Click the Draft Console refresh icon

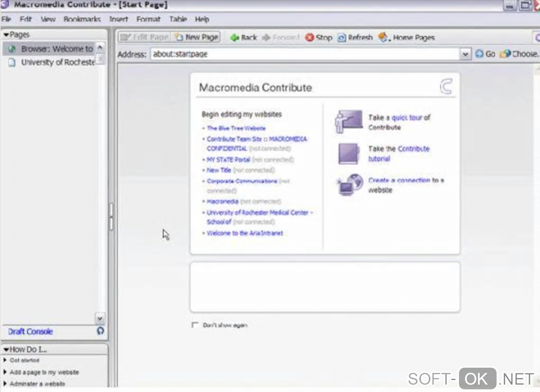pyautogui.click(x=100, y=331)
